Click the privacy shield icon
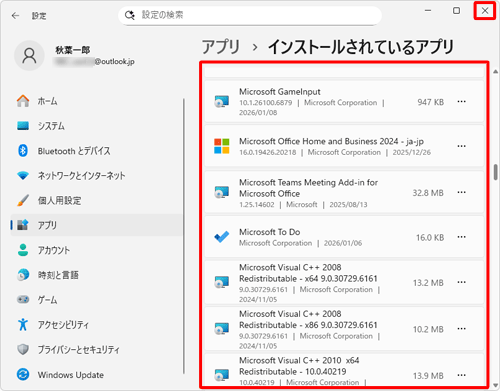 pyautogui.click(x=23, y=349)
